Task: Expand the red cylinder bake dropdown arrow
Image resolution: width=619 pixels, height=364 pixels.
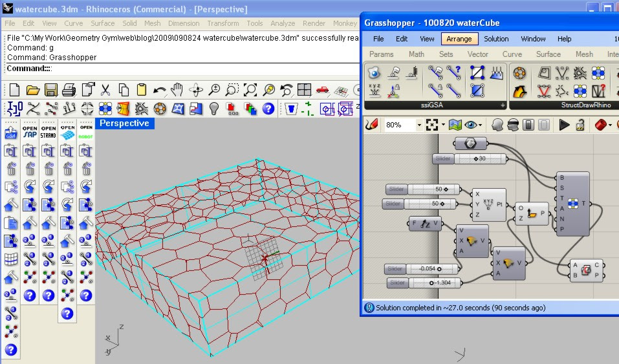Action: coord(611,125)
